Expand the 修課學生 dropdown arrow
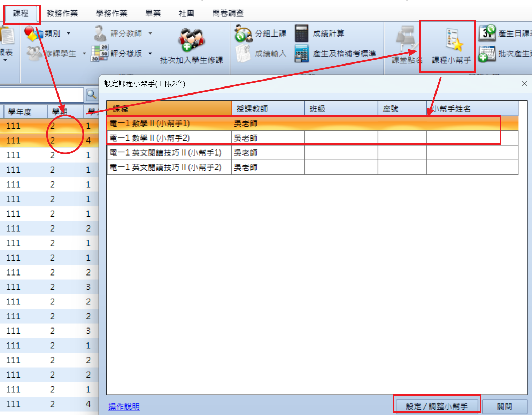This screenshot has height=415, width=532. [x=84, y=54]
